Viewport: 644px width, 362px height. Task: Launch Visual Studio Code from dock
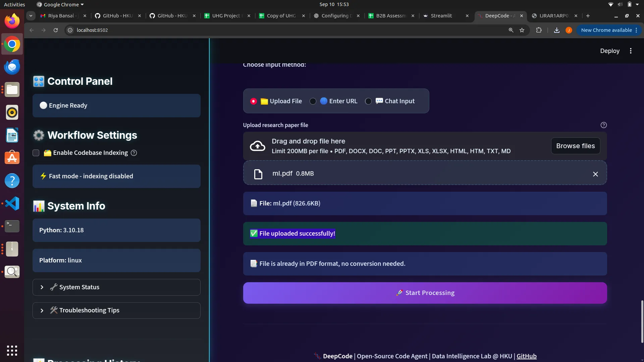[12, 203]
